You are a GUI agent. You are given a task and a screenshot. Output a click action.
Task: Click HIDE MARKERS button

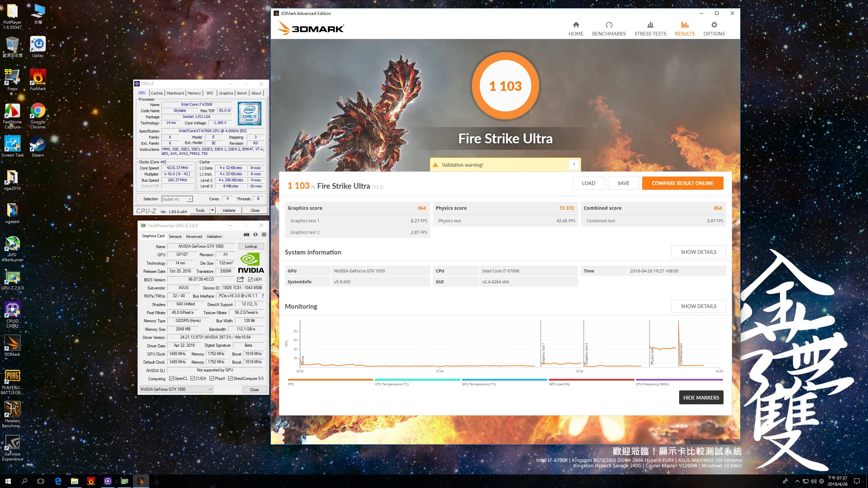(701, 398)
